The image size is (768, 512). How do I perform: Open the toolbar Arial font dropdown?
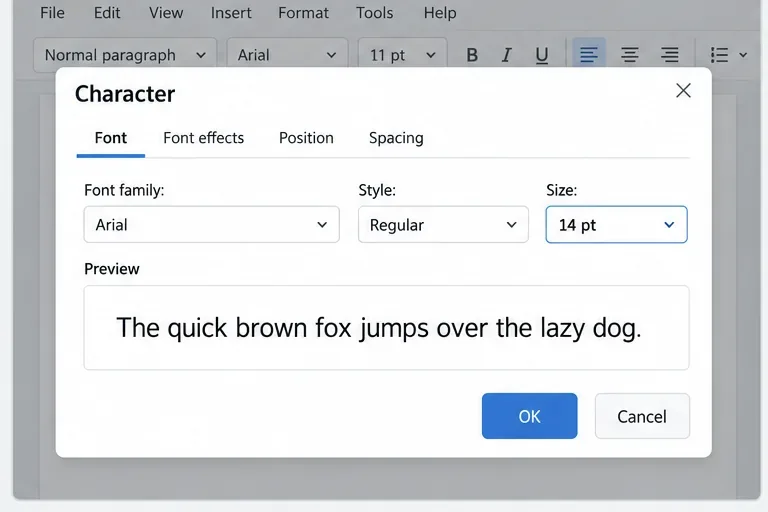tap(288, 55)
